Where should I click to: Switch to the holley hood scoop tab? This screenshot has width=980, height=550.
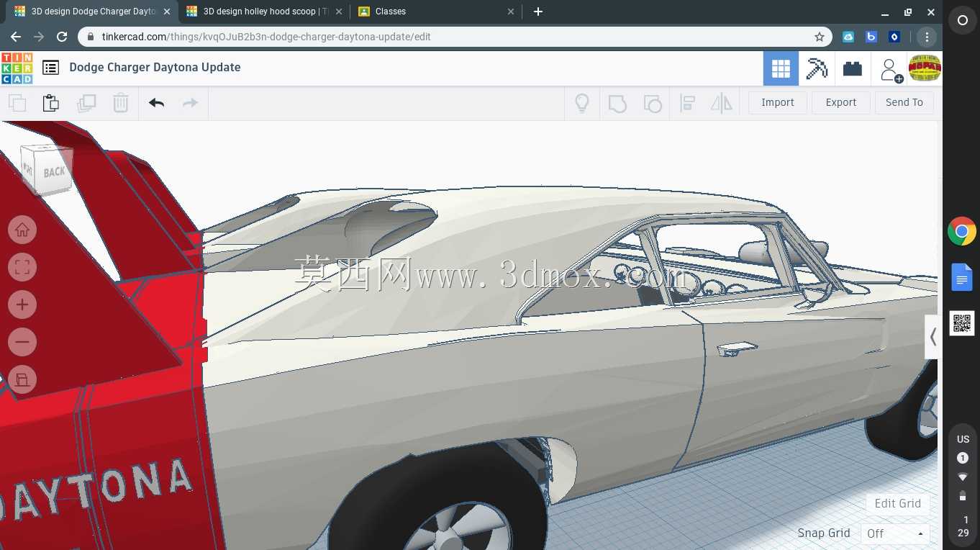pos(264,12)
